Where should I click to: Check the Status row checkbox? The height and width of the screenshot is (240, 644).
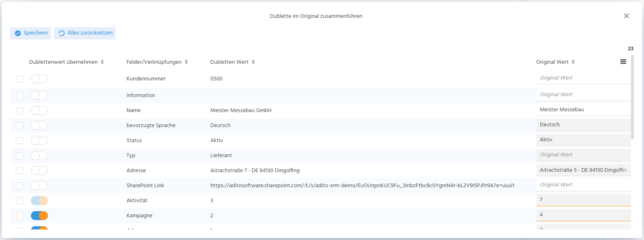(19, 141)
